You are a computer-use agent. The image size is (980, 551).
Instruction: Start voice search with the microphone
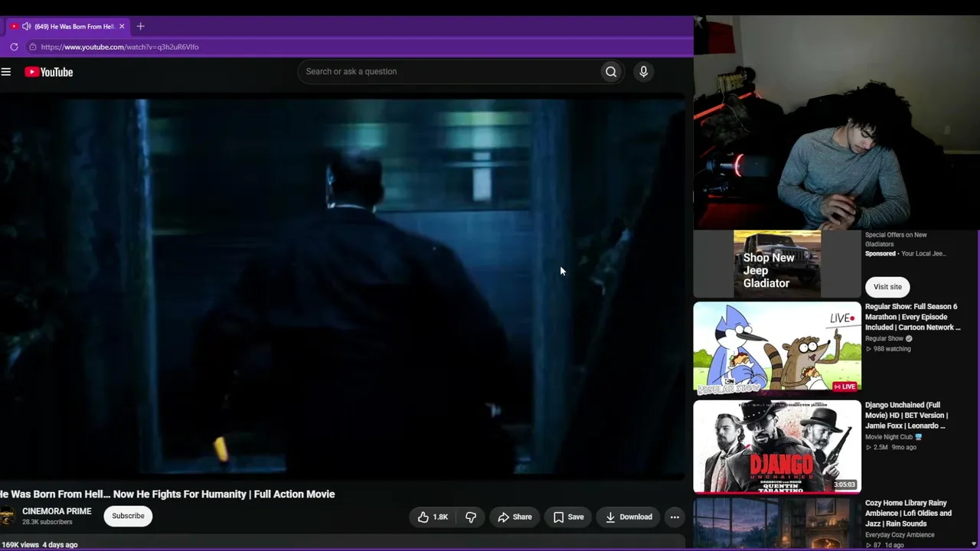(643, 72)
